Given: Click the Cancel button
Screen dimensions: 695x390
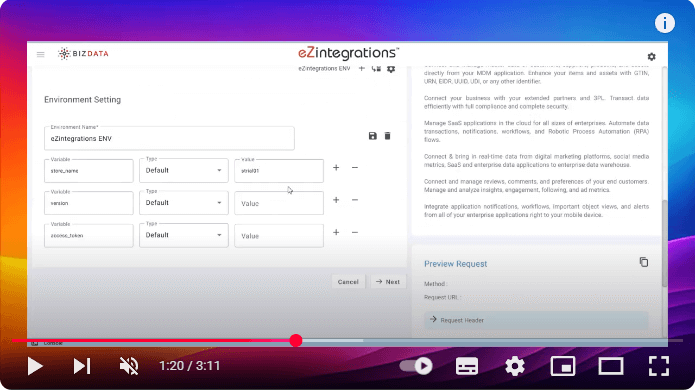Looking at the screenshot, I should (x=348, y=282).
